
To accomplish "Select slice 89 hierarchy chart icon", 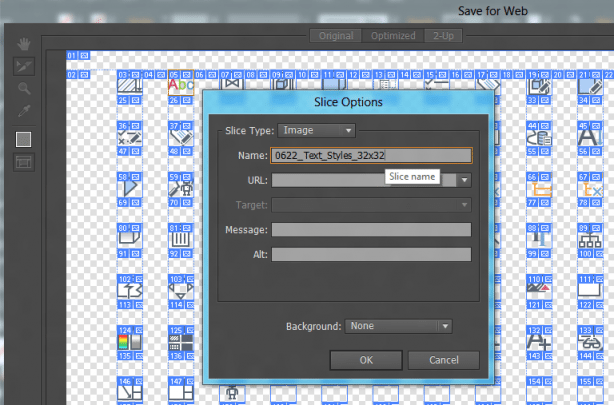I will (x=590, y=240).
